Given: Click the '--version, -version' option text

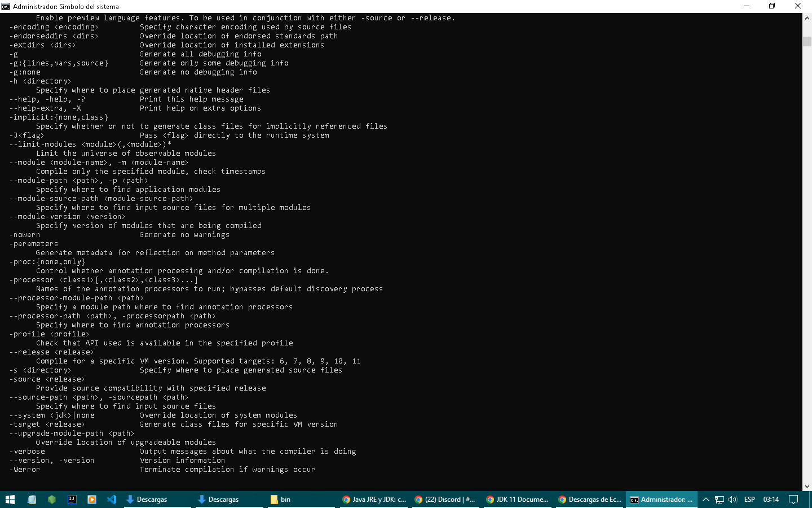Looking at the screenshot, I should pos(52,461).
